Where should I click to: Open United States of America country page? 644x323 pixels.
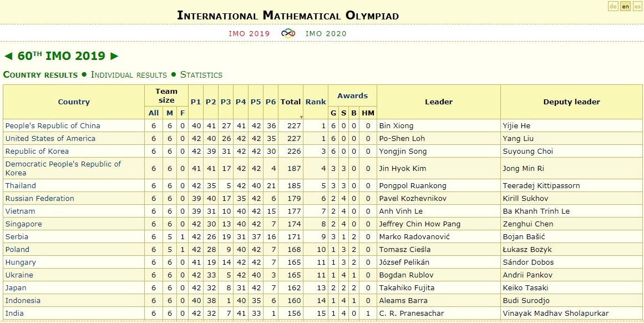click(50, 139)
